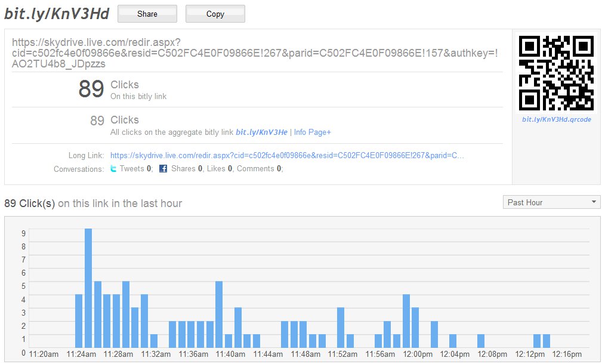Open the Info Page+ link
This screenshot has height=364, width=605.
coord(313,132)
